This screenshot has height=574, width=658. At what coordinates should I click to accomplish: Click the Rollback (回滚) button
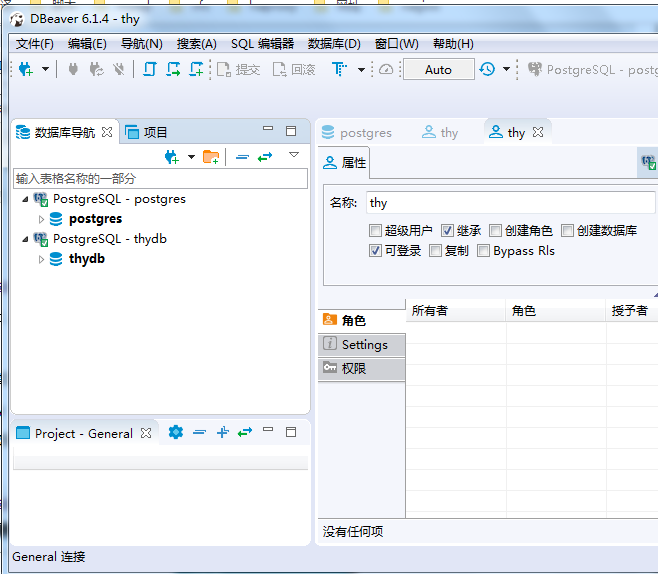294,70
